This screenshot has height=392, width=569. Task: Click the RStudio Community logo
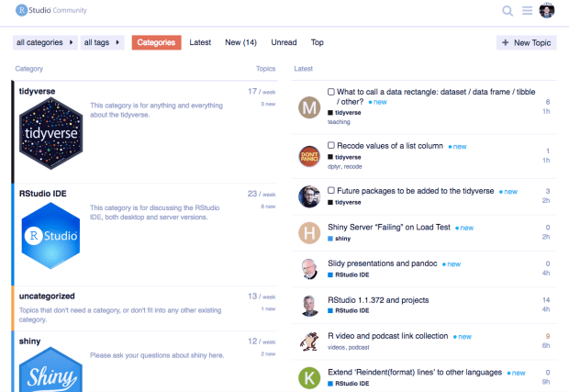click(x=46, y=11)
